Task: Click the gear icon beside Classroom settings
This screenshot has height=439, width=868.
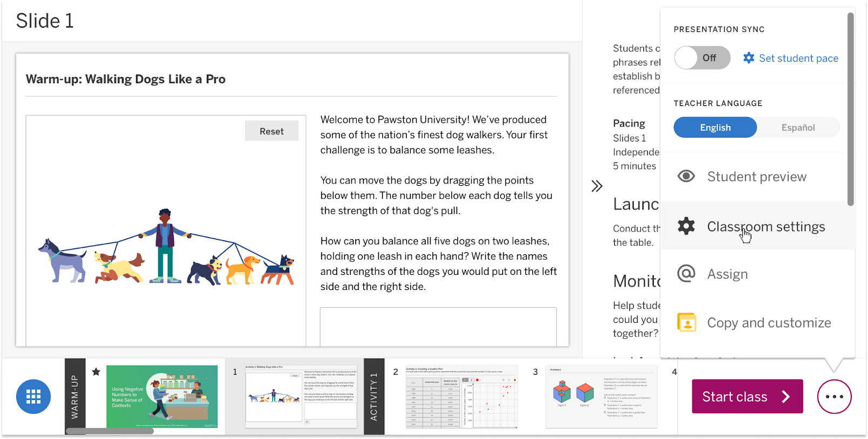Action: tap(686, 226)
